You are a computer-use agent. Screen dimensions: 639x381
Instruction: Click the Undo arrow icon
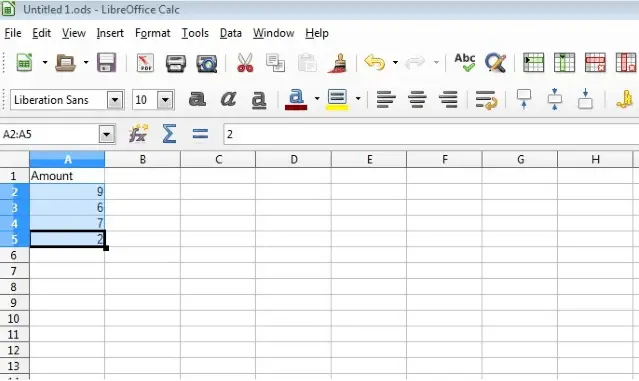[x=375, y=63]
